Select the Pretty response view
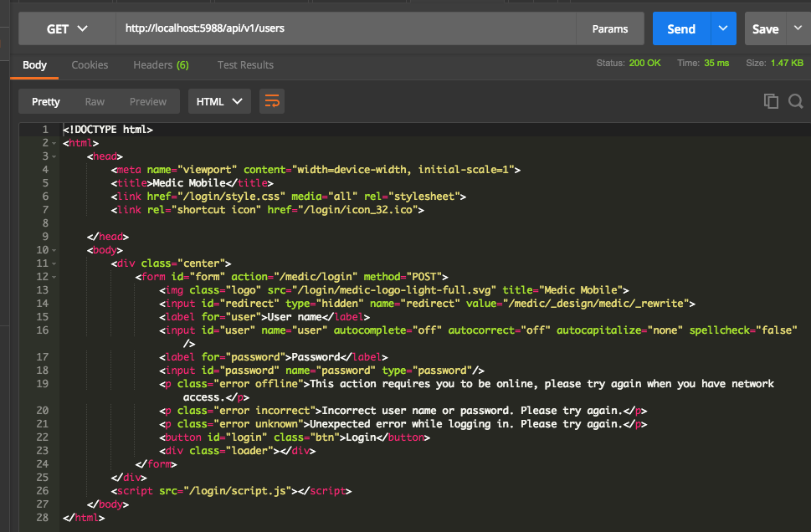 coord(44,100)
